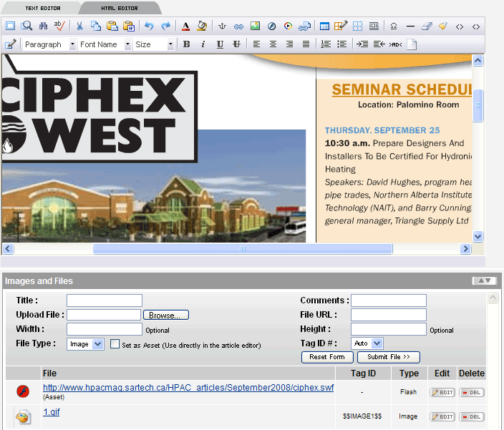Edit table properties icon
This screenshot has width=504, height=430.
click(x=341, y=26)
